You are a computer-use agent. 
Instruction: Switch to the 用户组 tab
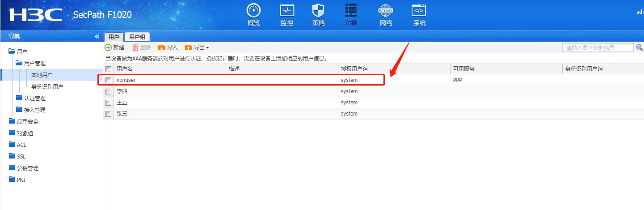pyautogui.click(x=137, y=37)
